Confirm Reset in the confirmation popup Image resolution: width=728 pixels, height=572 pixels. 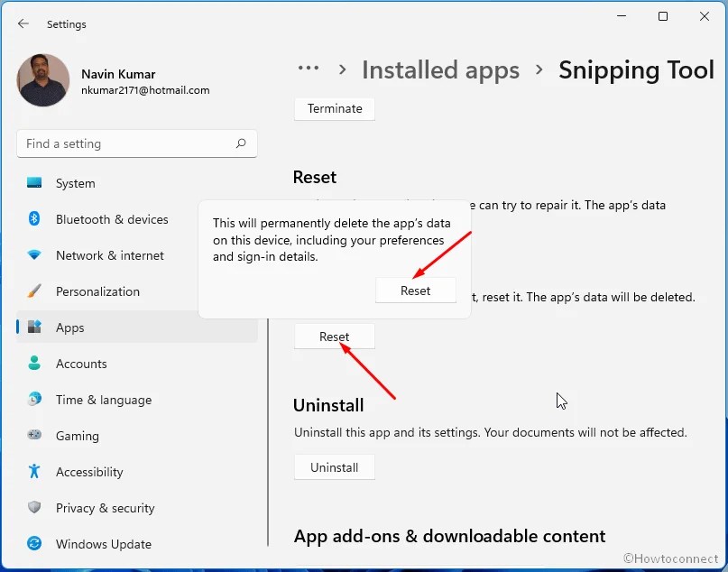[416, 291]
